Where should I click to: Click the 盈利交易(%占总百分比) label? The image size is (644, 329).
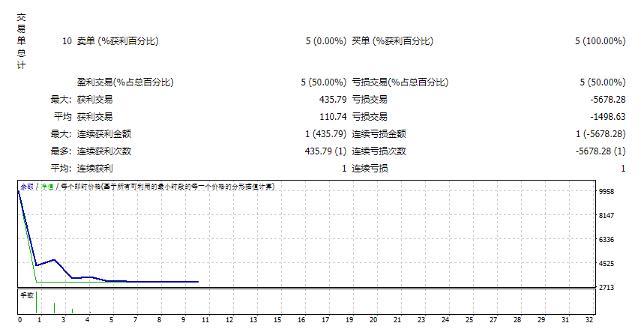125,82
